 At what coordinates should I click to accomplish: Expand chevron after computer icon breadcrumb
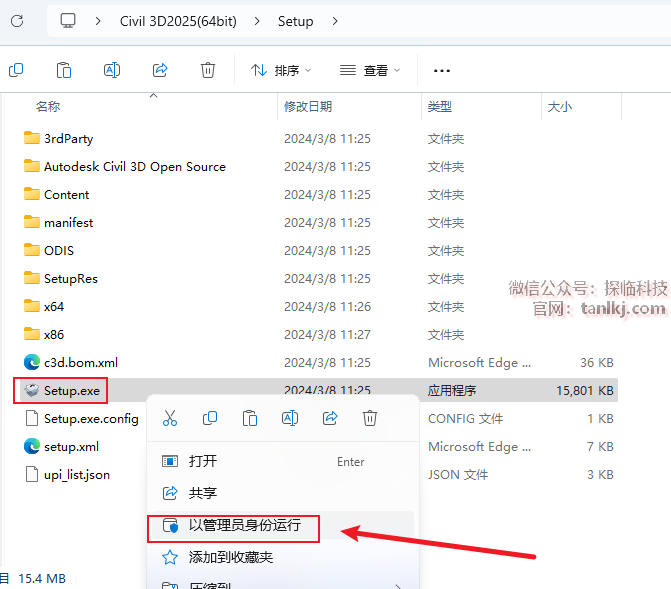point(98,21)
